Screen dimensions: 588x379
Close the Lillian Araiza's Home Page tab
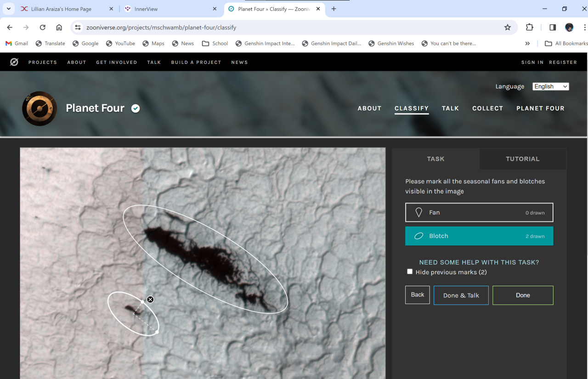pyautogui.click(x=111, y=9)
